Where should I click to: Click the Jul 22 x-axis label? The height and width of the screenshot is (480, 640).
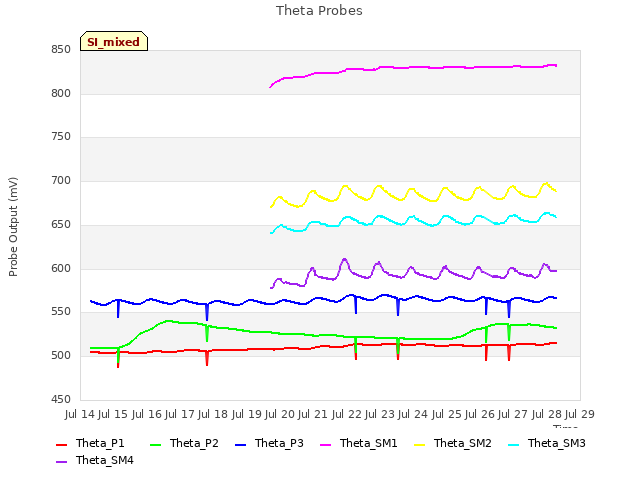[x=347, y=414]
